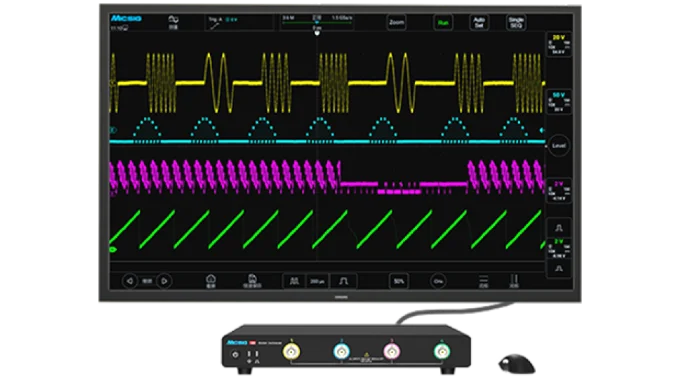Screen dimensions: 680x380
Task: Click the green Run button
Action: click(x=443, y=23)
